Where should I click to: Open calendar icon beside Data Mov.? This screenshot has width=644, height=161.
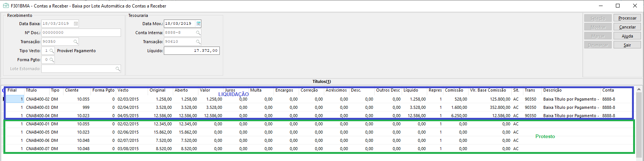click(x=198, y=24)
